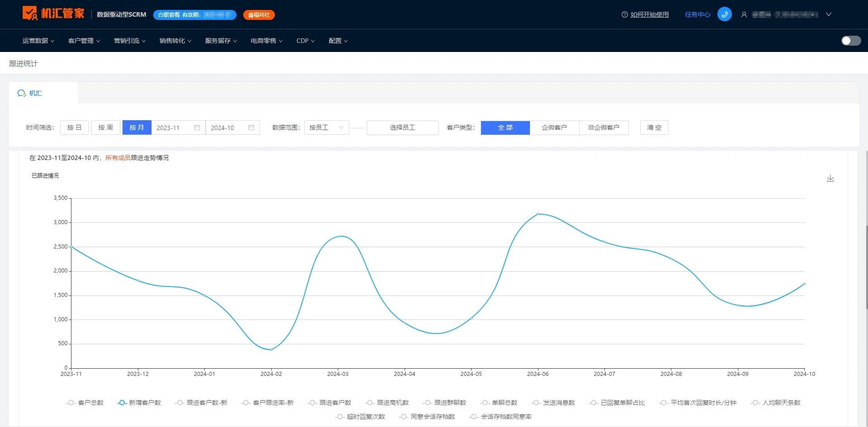
Task: Click 白银套餐 有效期 badge
Action: [194, 15]
